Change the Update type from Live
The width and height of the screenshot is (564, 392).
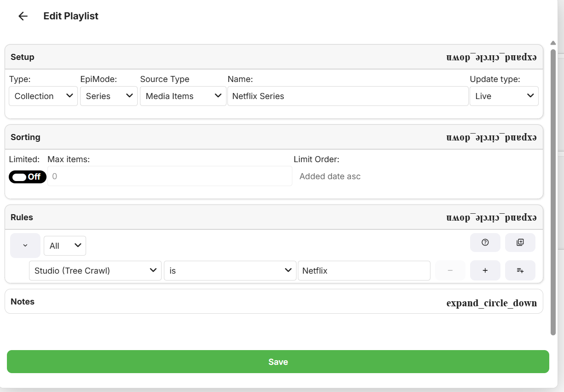[x=504, y=96]
